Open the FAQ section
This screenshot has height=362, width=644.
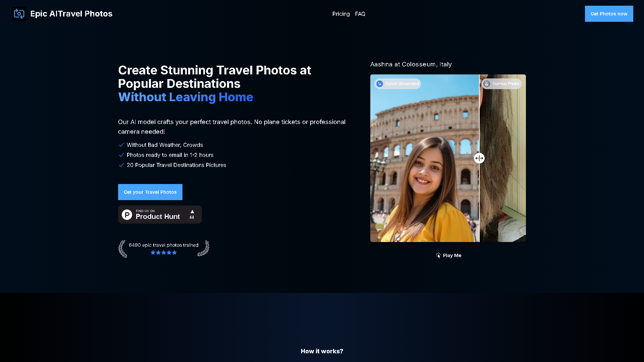(360, 14)
